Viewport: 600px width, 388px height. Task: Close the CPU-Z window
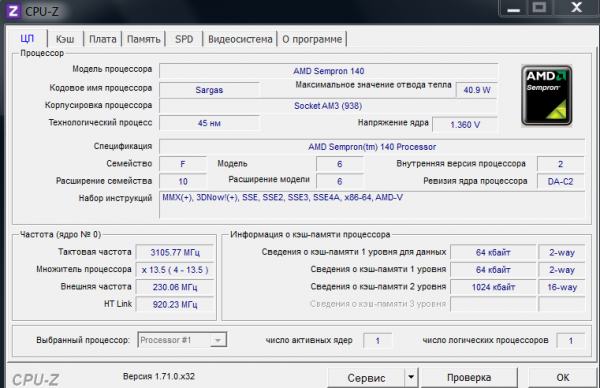pyautogui.click(x=576, y=8)
